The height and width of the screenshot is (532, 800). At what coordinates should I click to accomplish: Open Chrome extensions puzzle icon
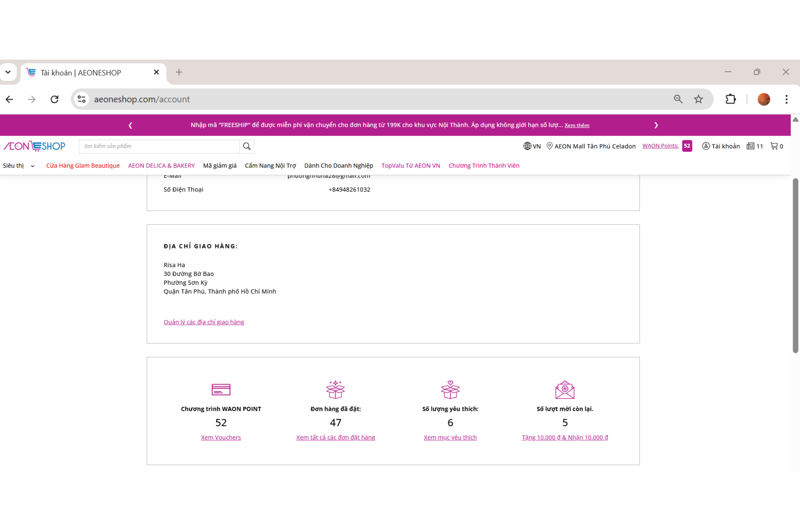tap(730, 99)
